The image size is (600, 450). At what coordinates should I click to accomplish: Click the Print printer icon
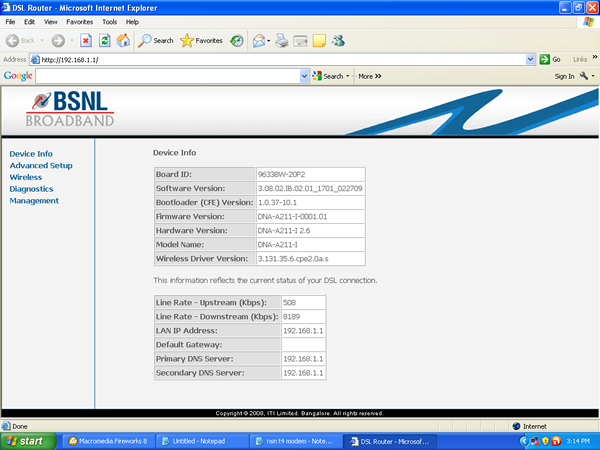click(x=282, y=41)
